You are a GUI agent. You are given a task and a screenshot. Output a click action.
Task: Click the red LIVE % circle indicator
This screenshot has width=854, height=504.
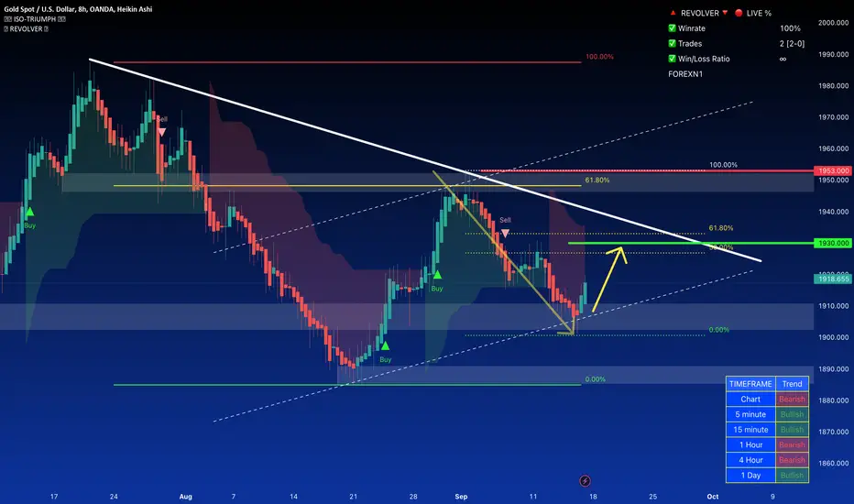coord(739,13)
